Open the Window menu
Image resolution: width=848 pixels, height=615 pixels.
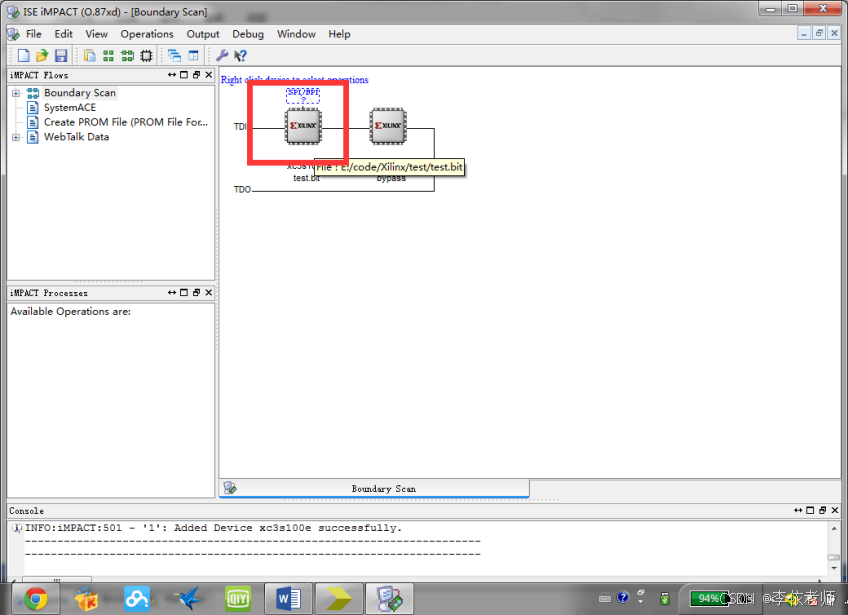click(x=296, y=34)
